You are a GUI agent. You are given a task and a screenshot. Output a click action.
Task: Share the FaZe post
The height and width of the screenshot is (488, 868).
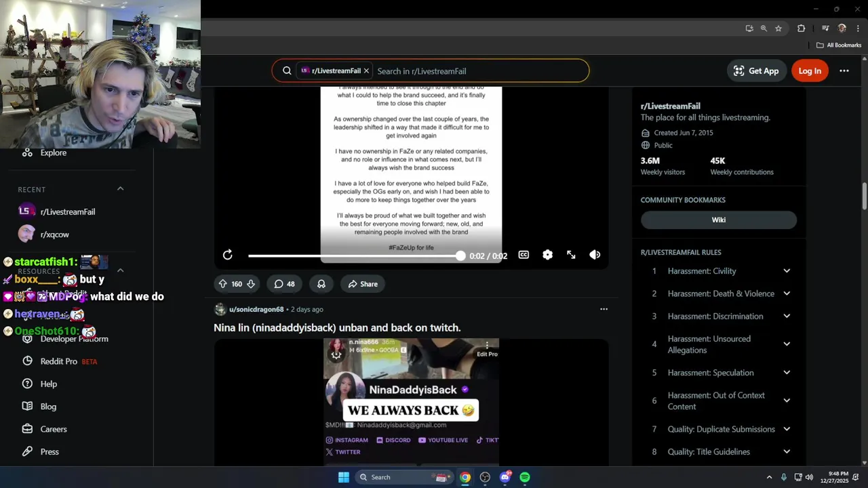(363, 284)
